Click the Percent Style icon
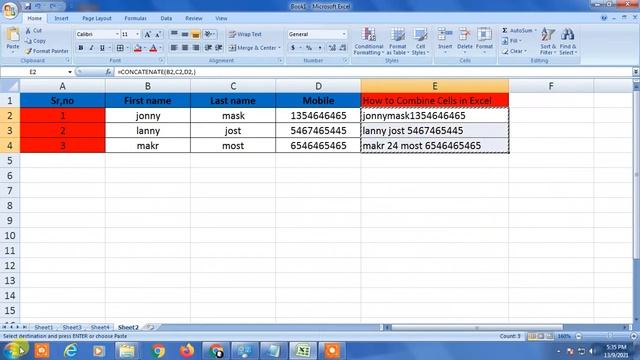 (x=309, y=48)
